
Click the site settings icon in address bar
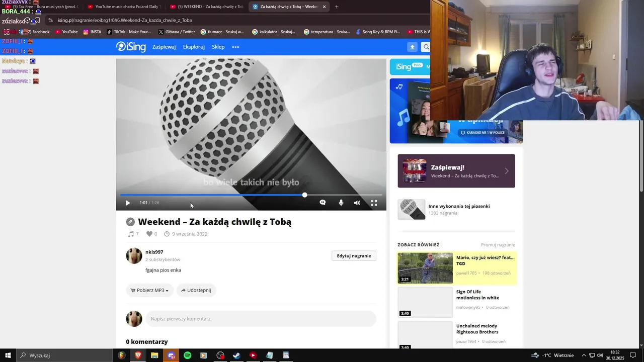50,20
